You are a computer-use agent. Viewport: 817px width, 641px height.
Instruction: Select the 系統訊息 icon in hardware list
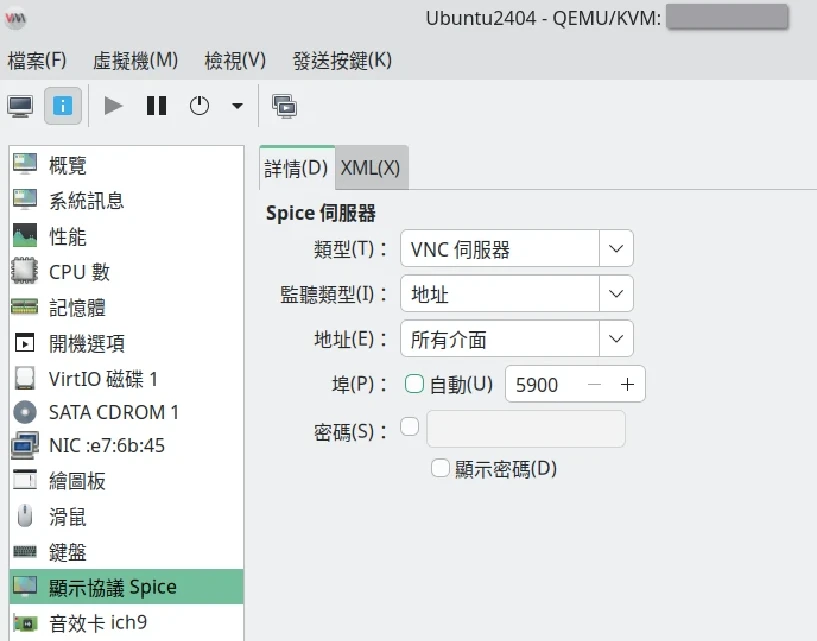24,200
